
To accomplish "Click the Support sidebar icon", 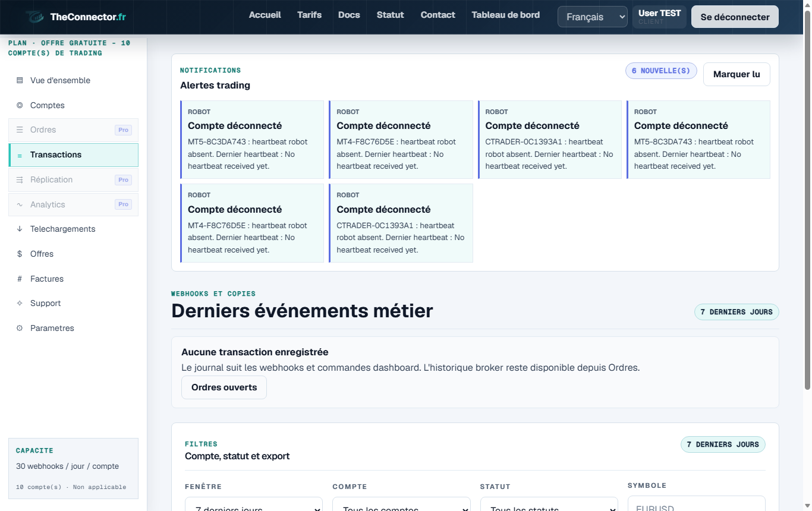I will 20,303.
